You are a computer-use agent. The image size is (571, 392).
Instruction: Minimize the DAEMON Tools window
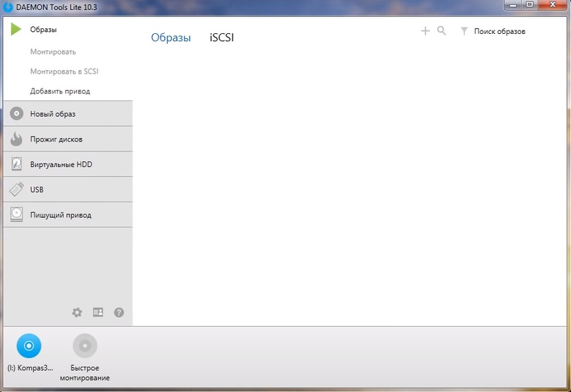pos(514,5)
